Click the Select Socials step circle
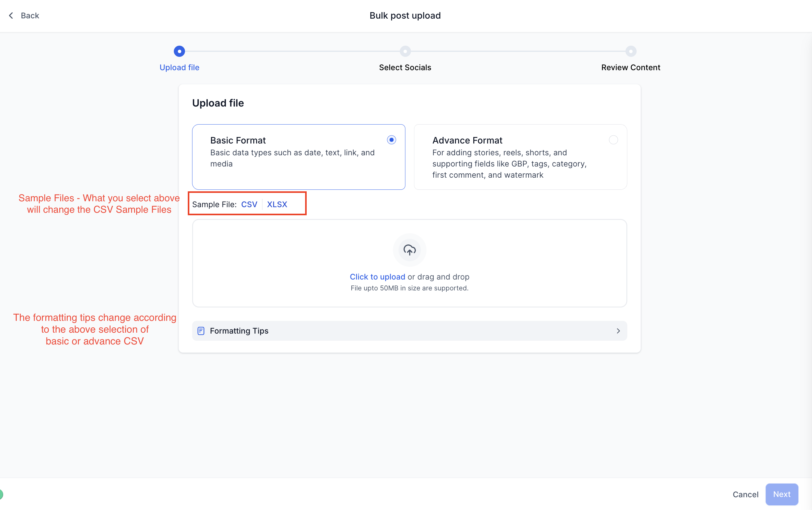 tap(405, 51)
